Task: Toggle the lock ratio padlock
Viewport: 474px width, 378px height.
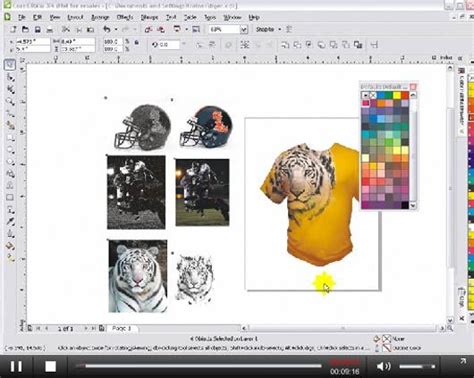Action: pos(137,42)
